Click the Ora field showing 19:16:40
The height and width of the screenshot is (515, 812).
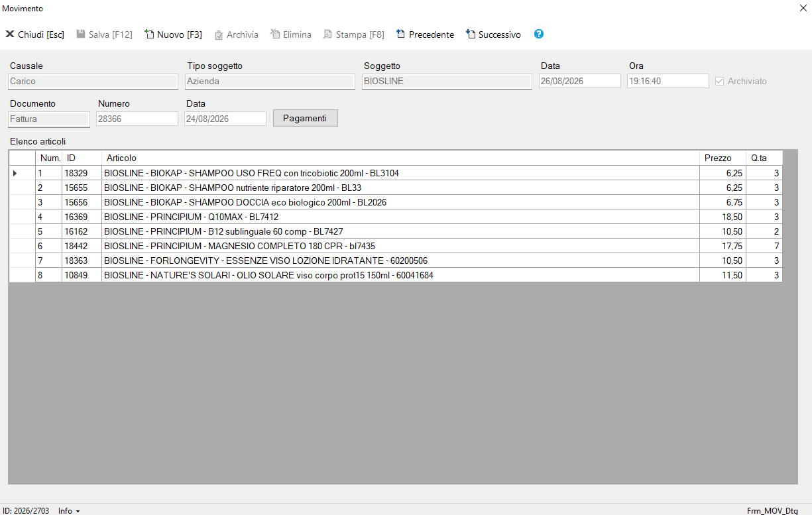click(x=668, y=81)
